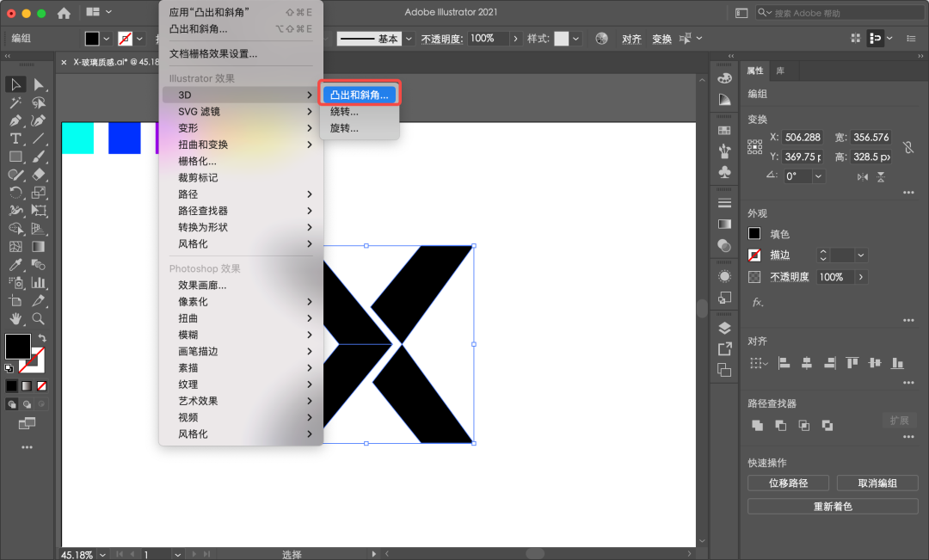Image resolution: width=929 pixels, height=560 pixels.
Task: Select the Pen tool
Action: pyautogui.click(x=15, y=121)
